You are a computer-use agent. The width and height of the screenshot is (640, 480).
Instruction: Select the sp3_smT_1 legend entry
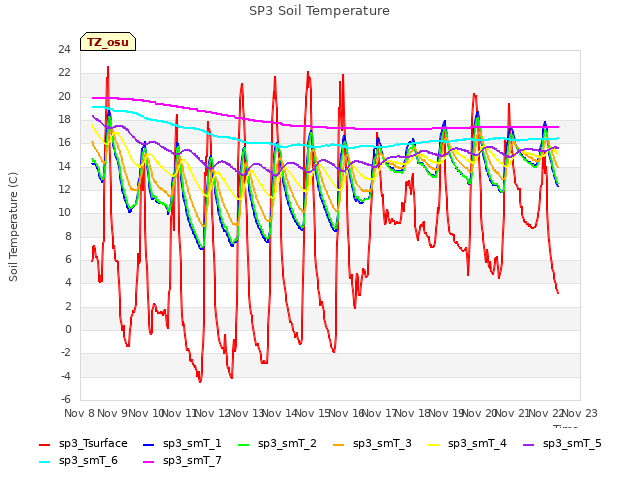[x=182, y=444]
